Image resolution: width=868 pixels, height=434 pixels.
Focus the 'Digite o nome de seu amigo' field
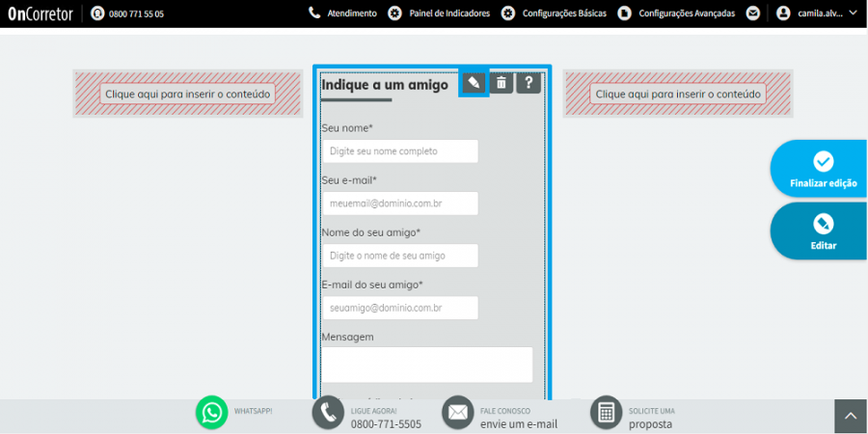[x=400, y=256]
